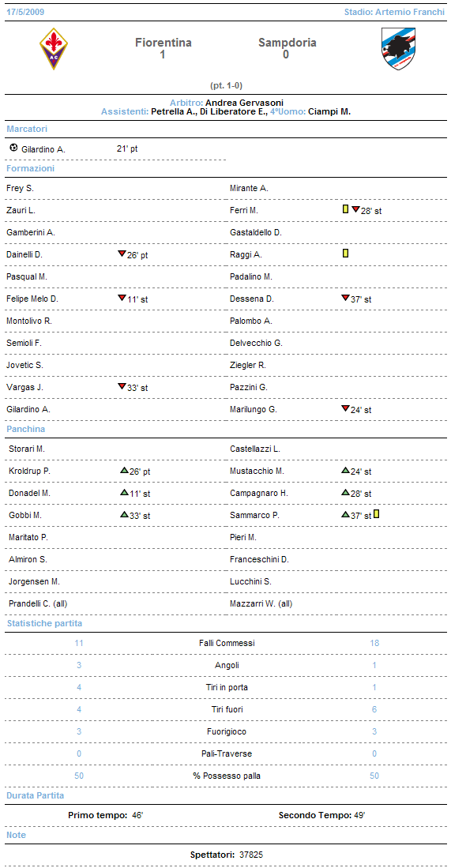Click player name Montolivo R.
The image size is (451, 868).
click(28, 321)
